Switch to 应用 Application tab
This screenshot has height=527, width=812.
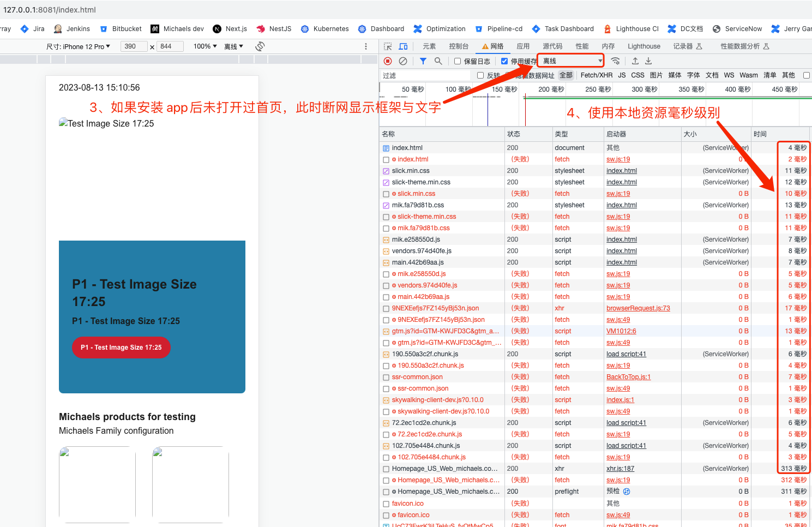523,46
